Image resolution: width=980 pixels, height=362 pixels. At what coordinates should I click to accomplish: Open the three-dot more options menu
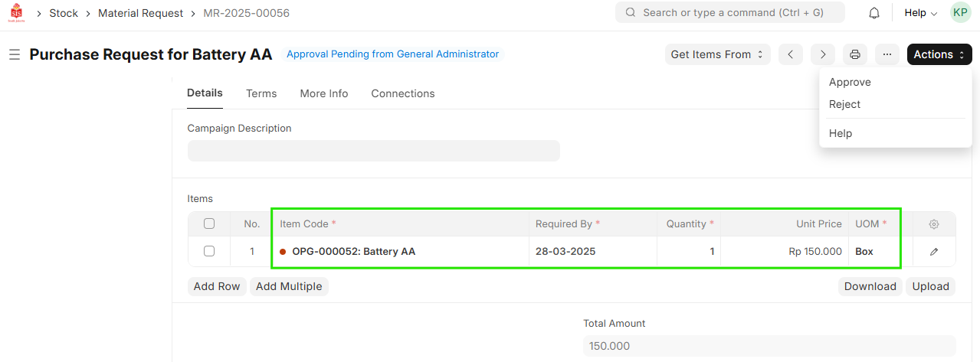click(887, 54)
